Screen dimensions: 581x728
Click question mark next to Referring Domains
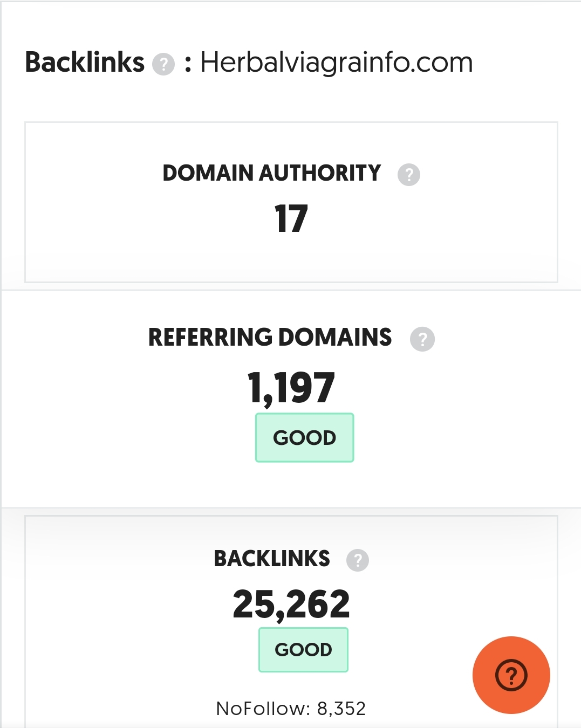[422, 339]
